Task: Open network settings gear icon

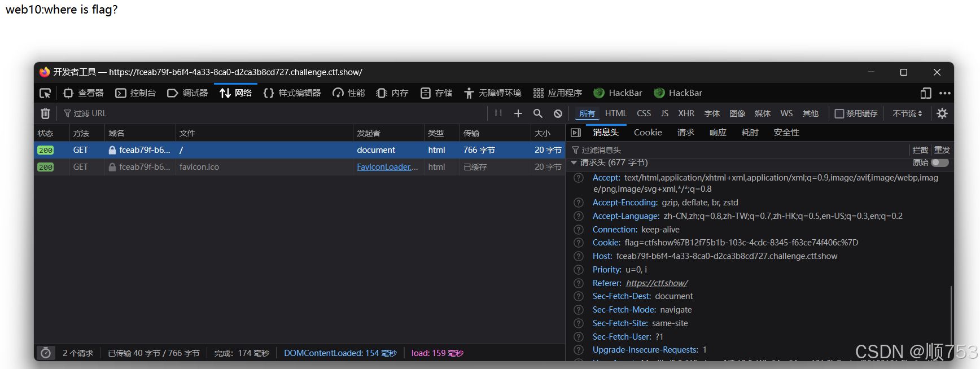Action: pyautogui.click(x=942, y=113)
